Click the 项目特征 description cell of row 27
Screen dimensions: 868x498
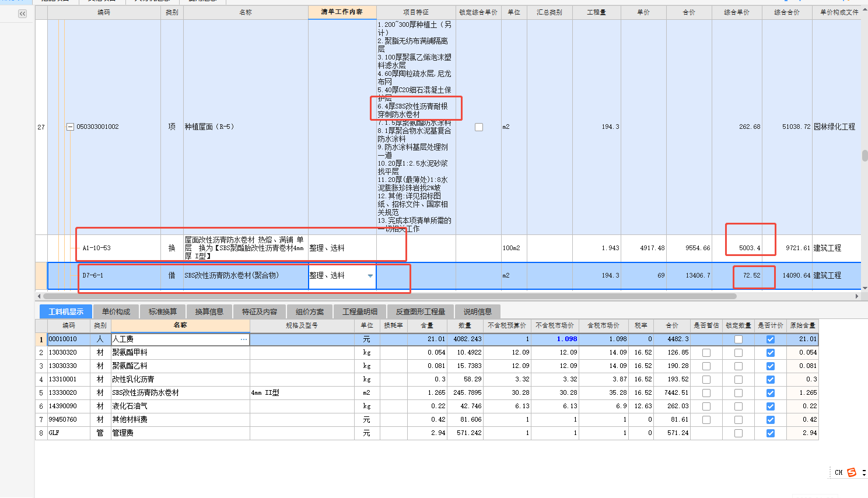pos(416,127)
